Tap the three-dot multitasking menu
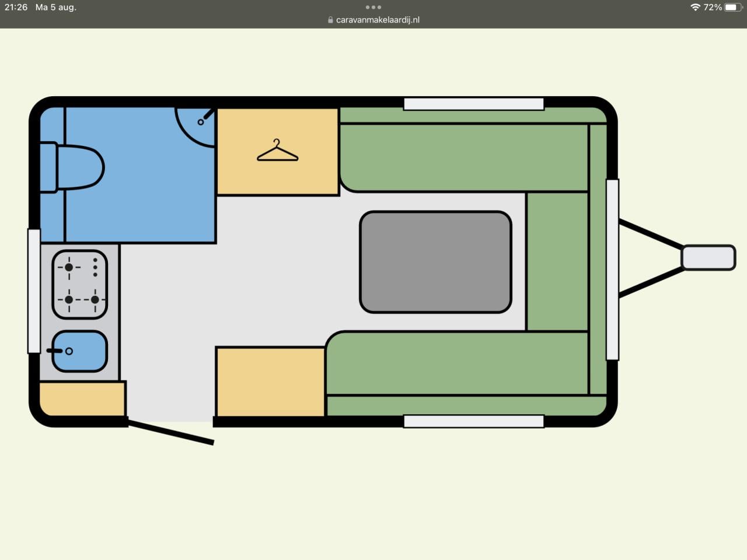The height and width of the screenshot is (560, 747). (x=373, y=7)
